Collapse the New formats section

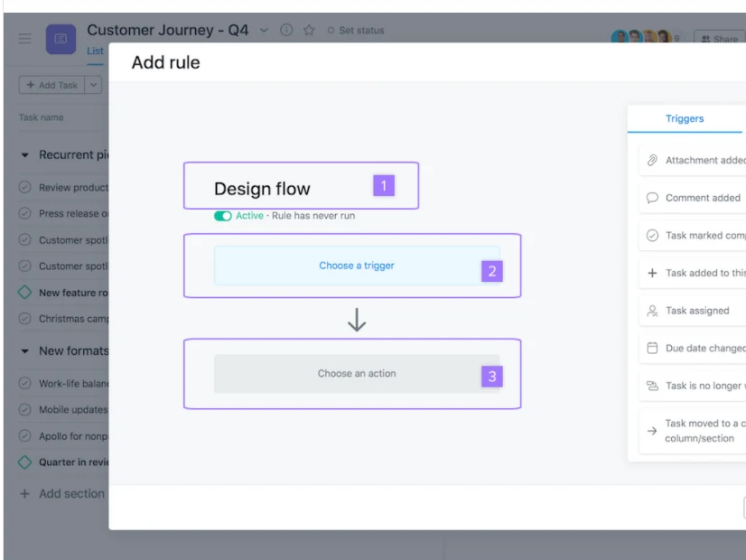click(24, 351)
